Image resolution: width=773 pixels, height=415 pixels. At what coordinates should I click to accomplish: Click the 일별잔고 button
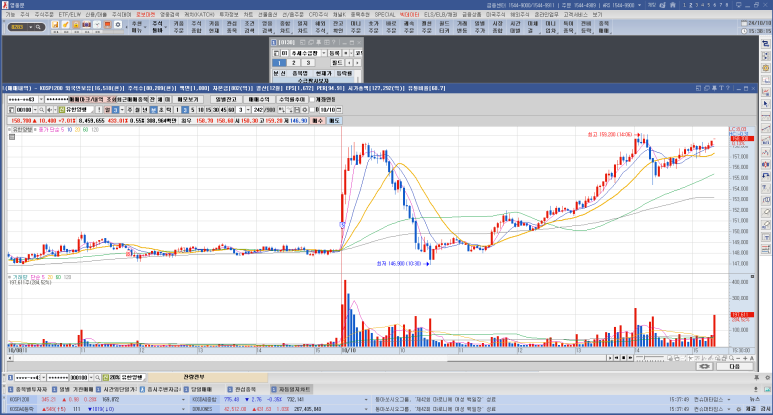pos(226,100)
